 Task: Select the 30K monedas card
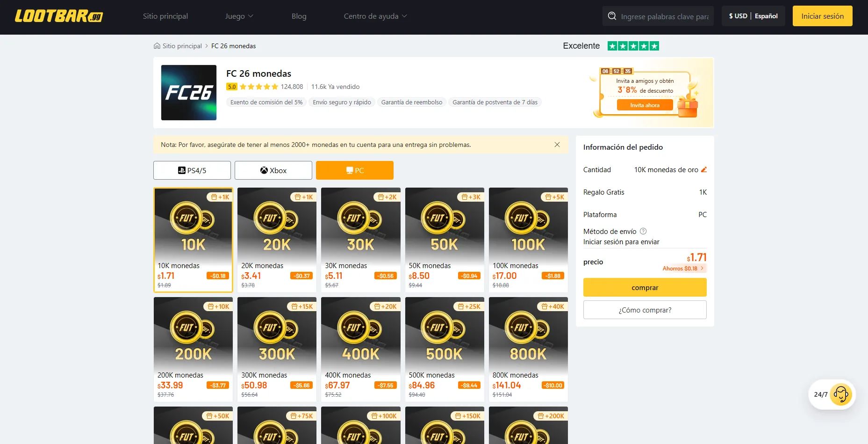click(361, 240)
